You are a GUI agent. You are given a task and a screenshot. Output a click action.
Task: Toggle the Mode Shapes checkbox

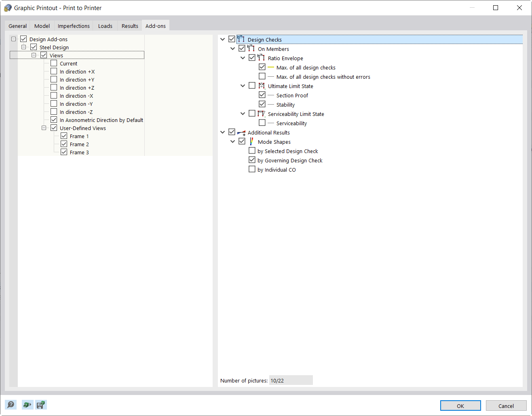(x=242, y=141)
